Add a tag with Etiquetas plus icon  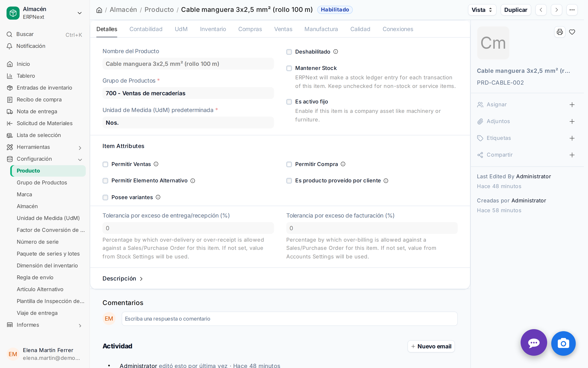pos(572,138)
